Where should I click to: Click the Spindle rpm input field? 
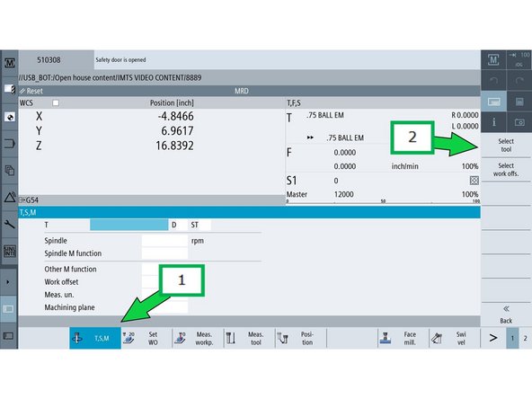coord(164,241)
